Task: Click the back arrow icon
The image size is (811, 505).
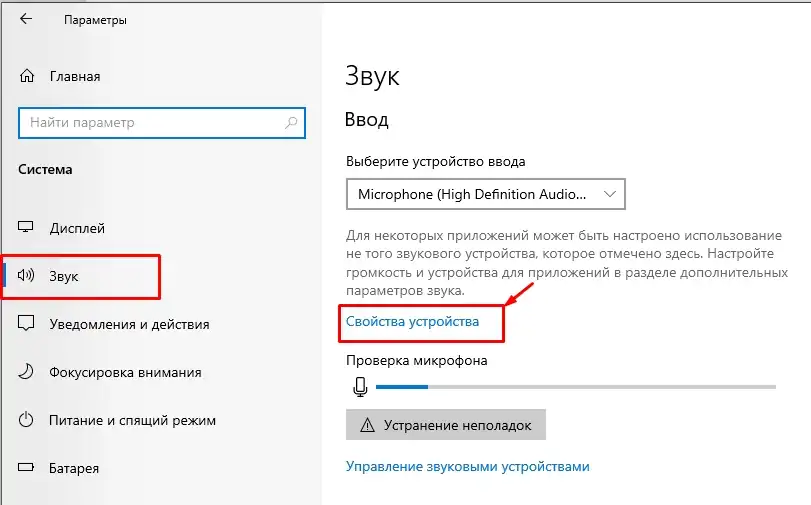Action: (26, 19)
